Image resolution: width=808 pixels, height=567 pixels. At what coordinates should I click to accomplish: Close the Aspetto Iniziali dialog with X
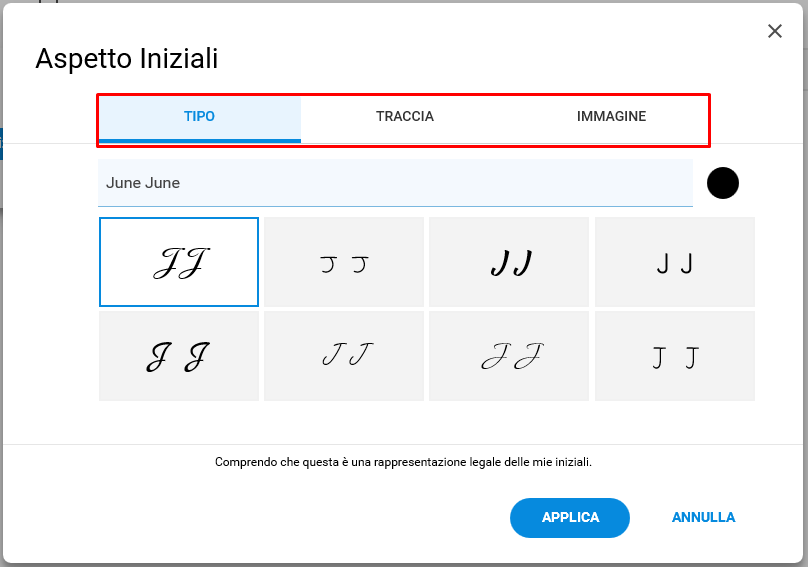(x=775, y=31)
